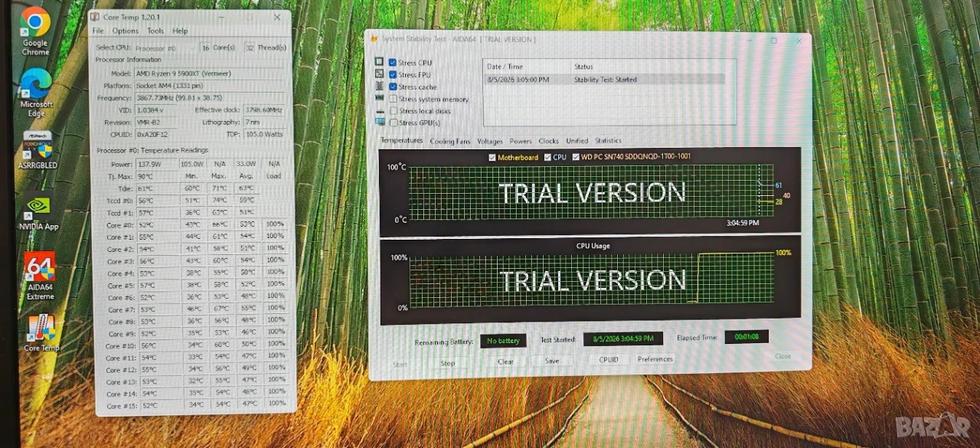Click the FPU icon beside Stress FPU
Screen dimensions: 980x448
379,74
